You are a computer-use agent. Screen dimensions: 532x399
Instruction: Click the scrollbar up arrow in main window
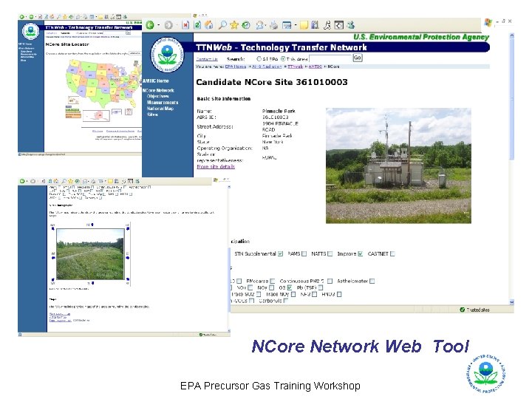click(x=511, y=35)
